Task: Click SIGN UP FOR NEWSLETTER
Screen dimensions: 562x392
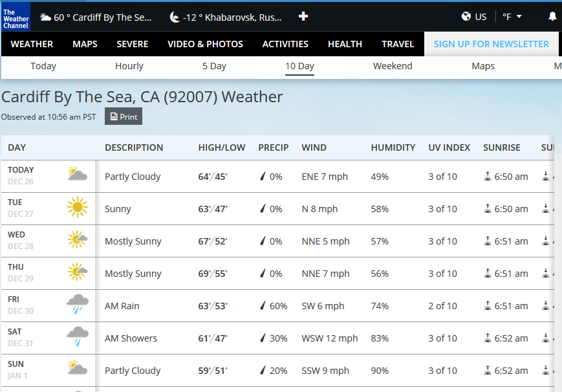Action: pyautogui.click(x=491, y=44)
